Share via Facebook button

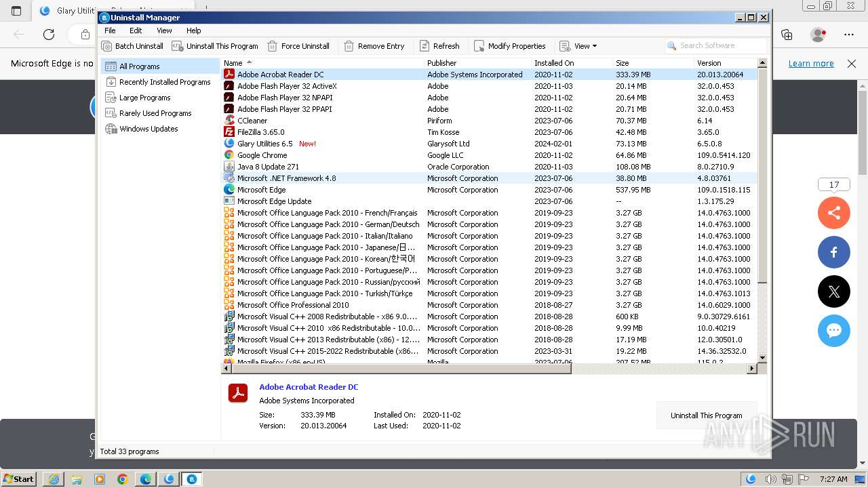[x=834, y=252]
